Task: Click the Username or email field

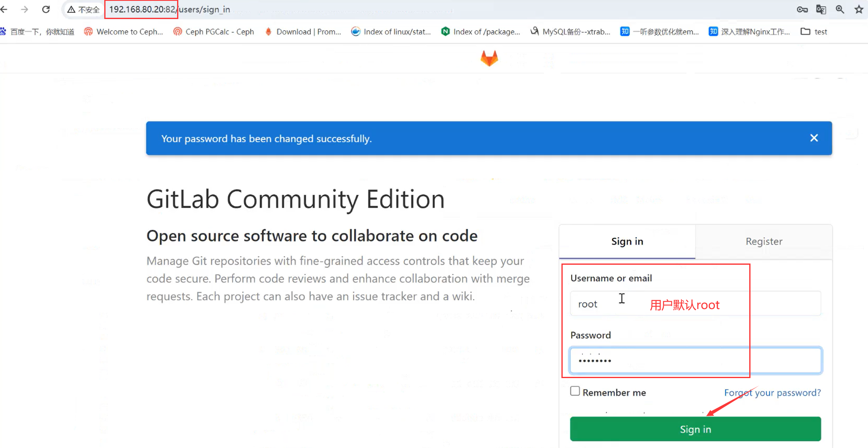Action: [695, 304]
